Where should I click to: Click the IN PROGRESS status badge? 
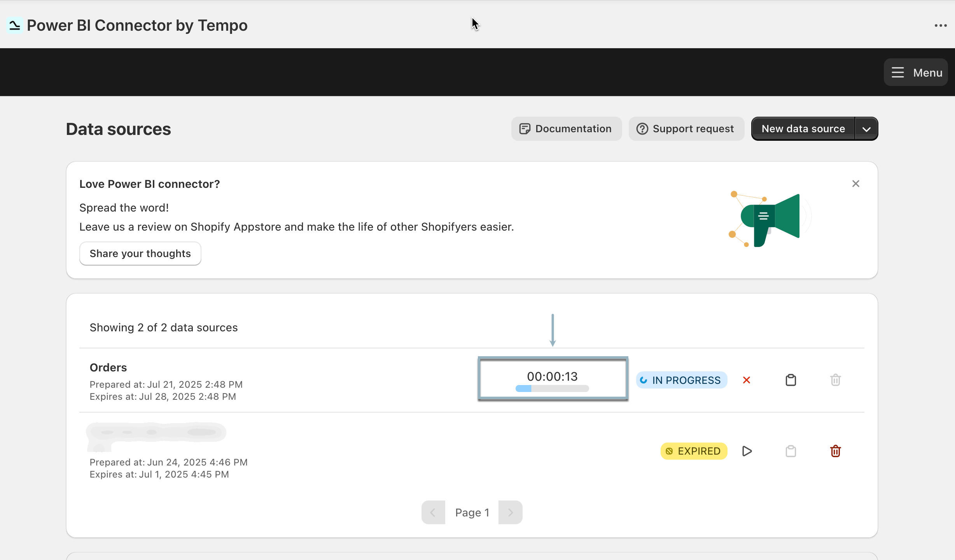click(x=681, y=380)
